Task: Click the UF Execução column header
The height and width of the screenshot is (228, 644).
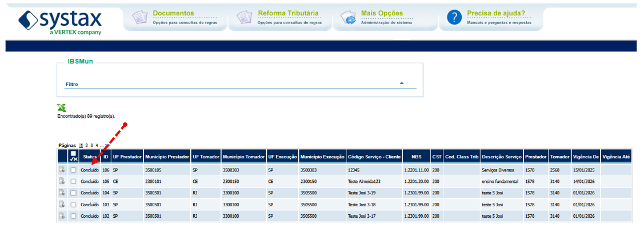Action: point(282,157)
